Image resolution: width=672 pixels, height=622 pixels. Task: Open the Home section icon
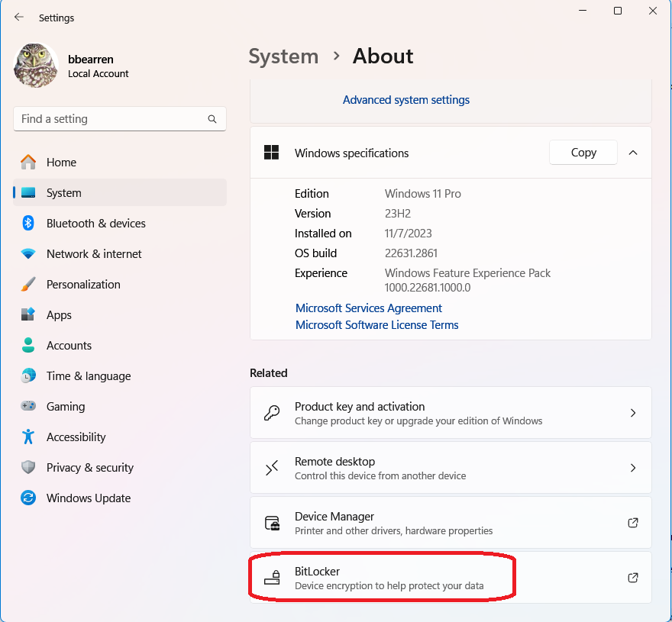28,163
